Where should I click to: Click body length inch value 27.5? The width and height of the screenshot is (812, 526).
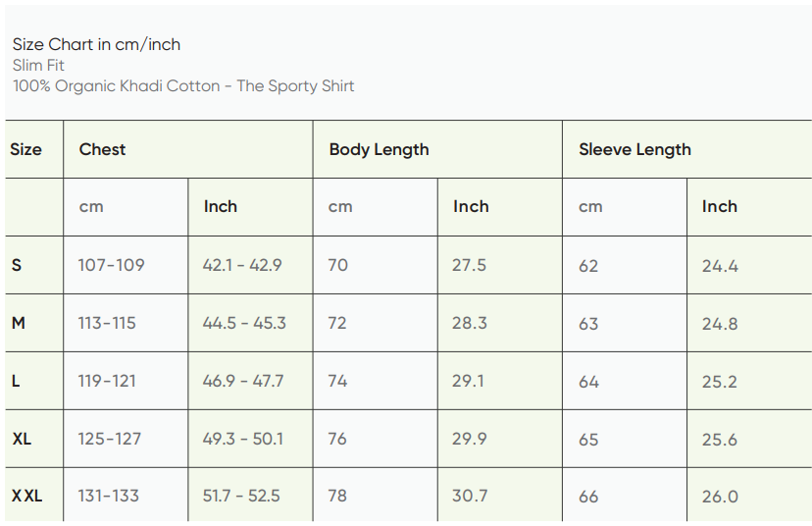click(470, 265)
